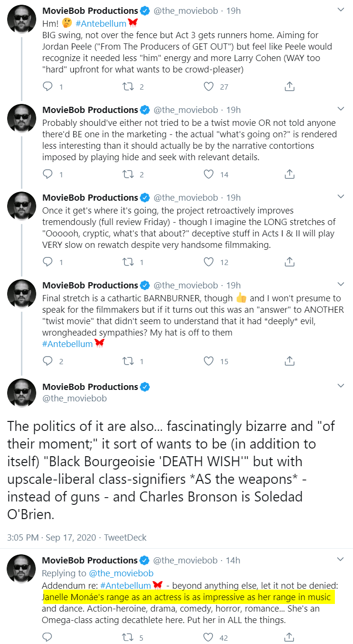The height and width of the screenshot is (644, 353).
Task: Retweet the tweet with 12 likes
Action: [128, 262]
